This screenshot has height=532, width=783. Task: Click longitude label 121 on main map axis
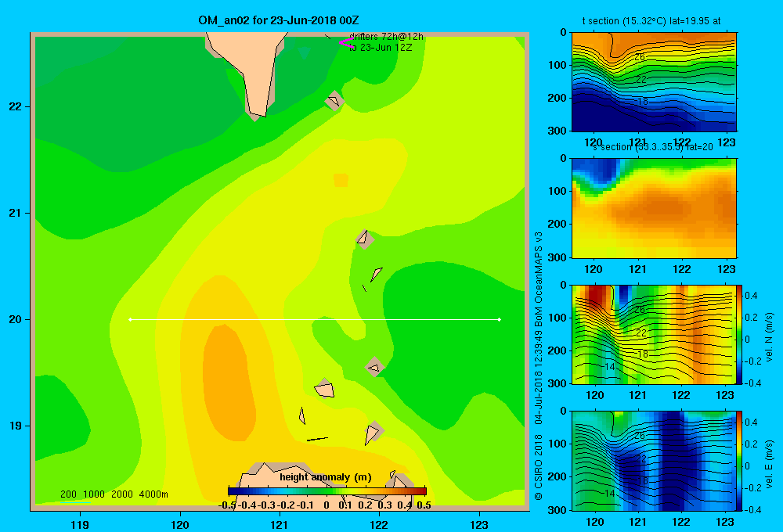[x=280, y=524]
